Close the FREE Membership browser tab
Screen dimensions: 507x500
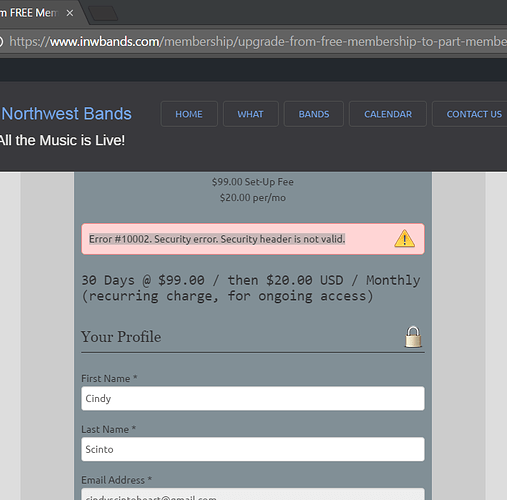click(x=70, y=13)
